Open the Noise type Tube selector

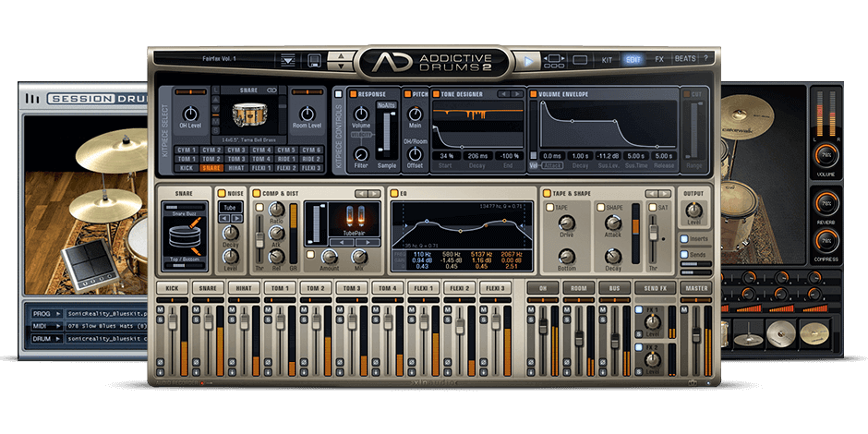click(231, 208)
